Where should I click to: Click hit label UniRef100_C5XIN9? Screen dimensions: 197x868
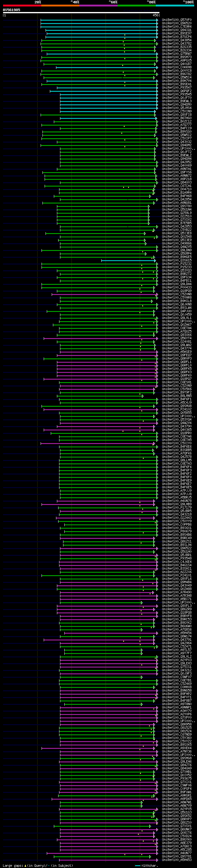tap(177, 111)
